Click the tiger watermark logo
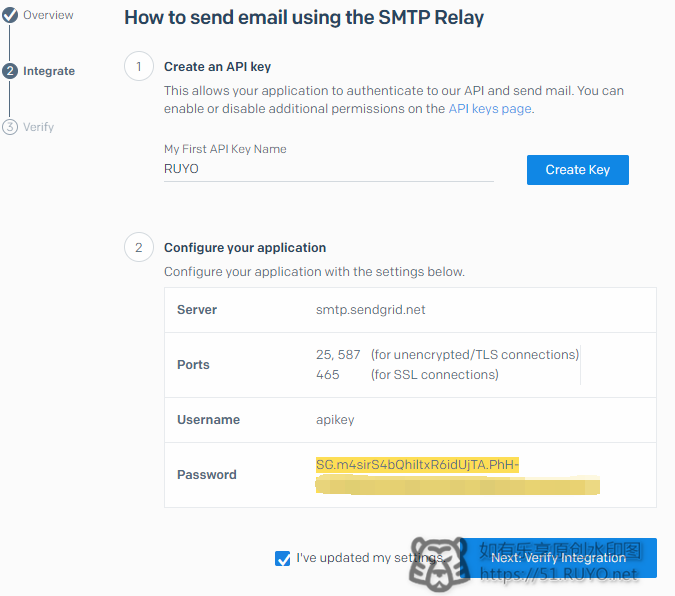 [x=437, y=563]
